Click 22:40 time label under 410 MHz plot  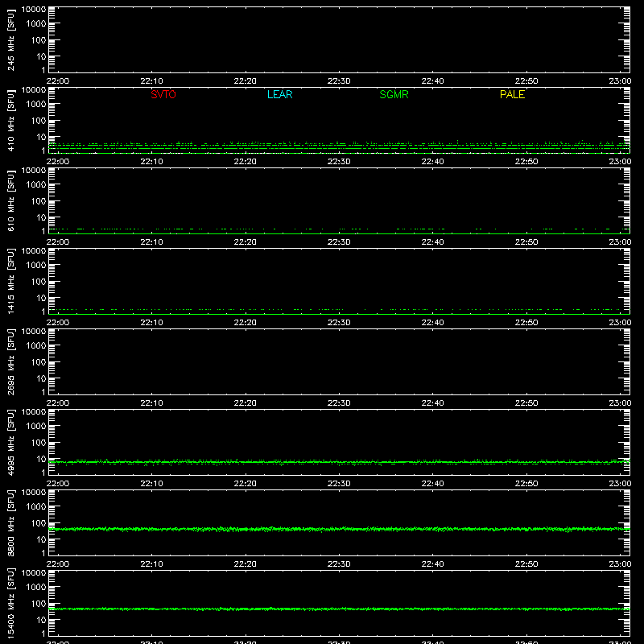click(x=432, y=162)
